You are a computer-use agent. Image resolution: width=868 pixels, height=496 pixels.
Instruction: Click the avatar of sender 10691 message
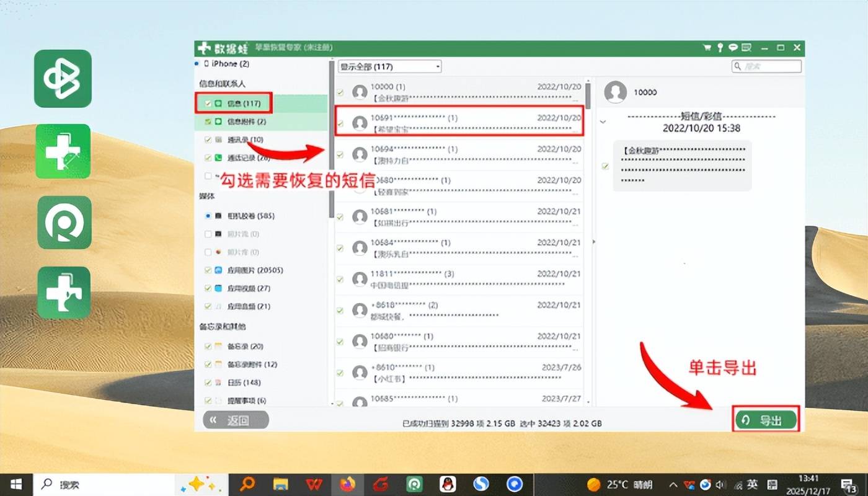pyautogui.click(x=360, y=123)
